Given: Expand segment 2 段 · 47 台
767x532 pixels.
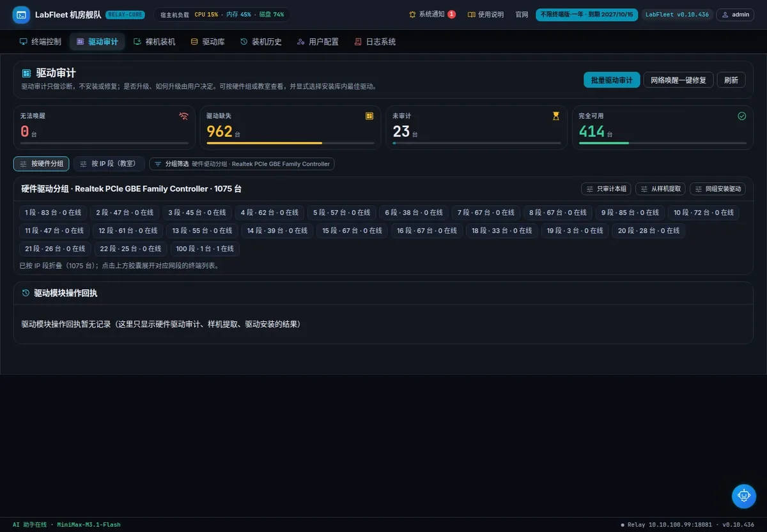Looking at the screenshot, I should [125, 213].
